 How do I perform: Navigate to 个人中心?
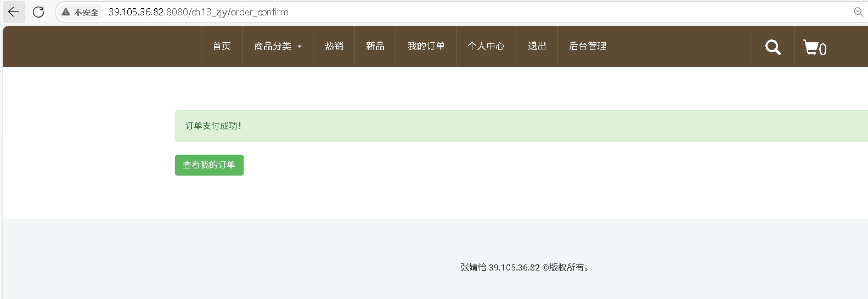tap(486, 46)
